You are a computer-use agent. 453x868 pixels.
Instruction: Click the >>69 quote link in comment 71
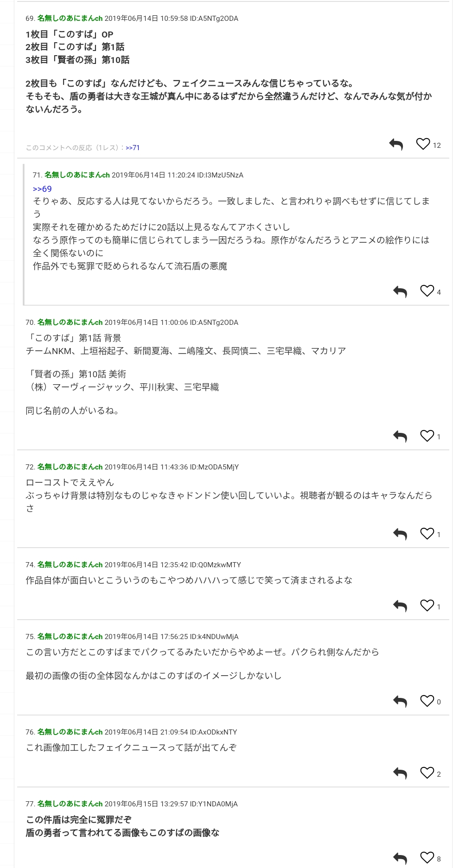tap(42, 189)
